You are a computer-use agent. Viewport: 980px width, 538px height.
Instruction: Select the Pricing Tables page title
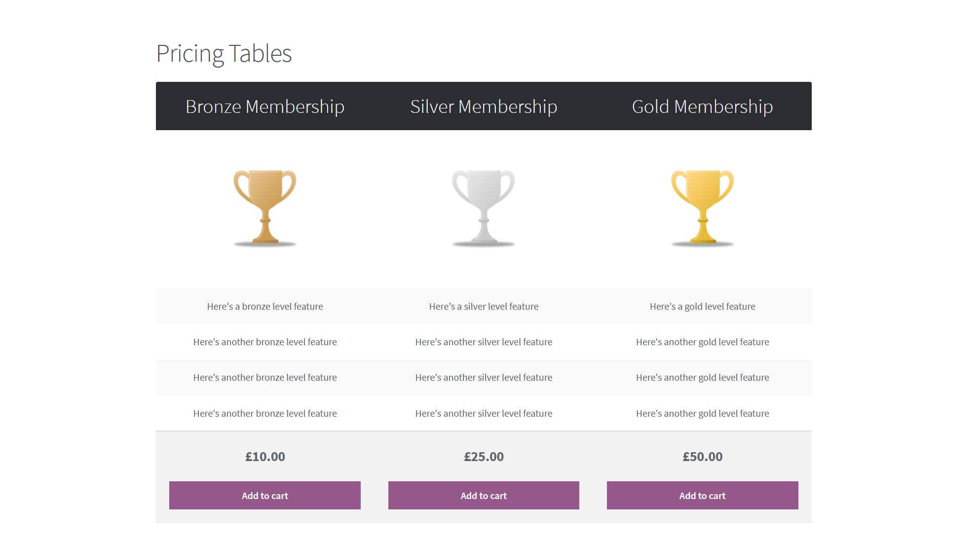tap(224, 53)
